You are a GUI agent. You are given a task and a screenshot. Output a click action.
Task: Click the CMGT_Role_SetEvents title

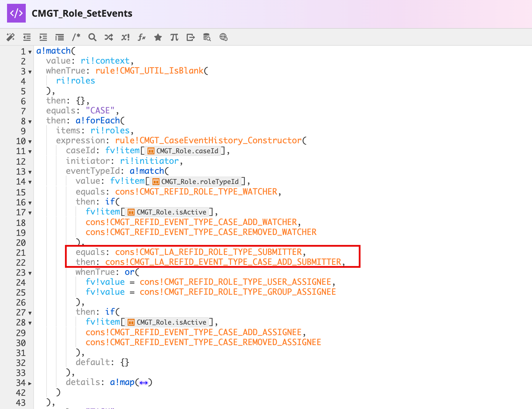pyautogui.click(x=82, y=13)
